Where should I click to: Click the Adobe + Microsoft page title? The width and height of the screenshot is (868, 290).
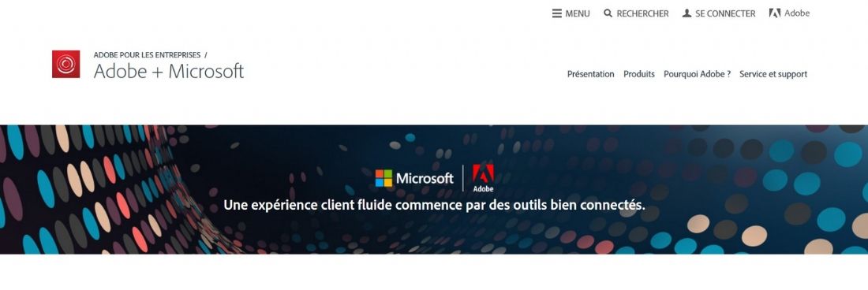tap(168, 71)
